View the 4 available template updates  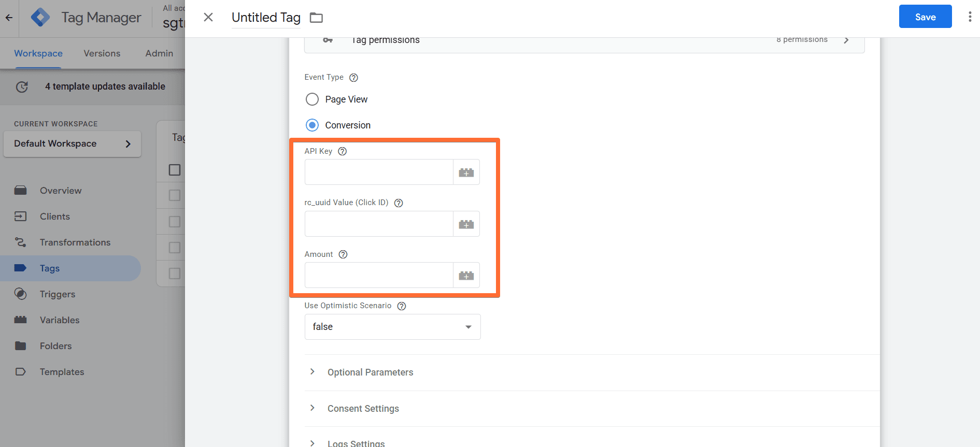tap(105, 86)
